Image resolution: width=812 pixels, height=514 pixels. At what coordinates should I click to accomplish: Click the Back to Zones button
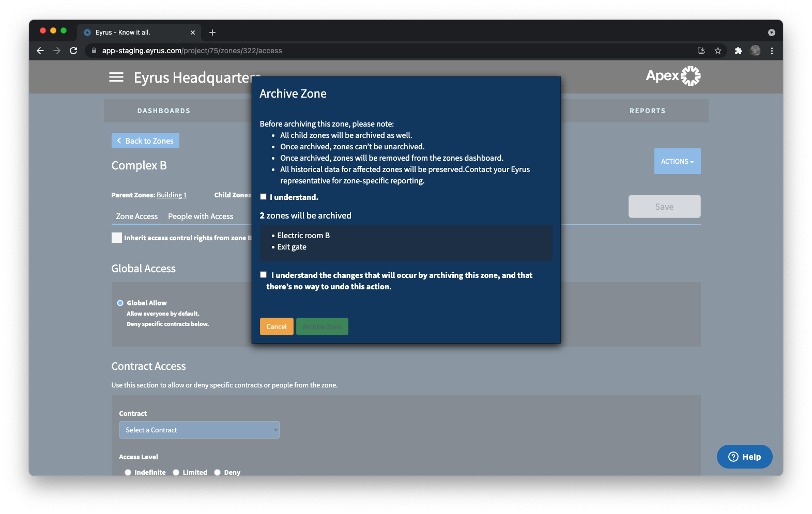click(145, 141)
